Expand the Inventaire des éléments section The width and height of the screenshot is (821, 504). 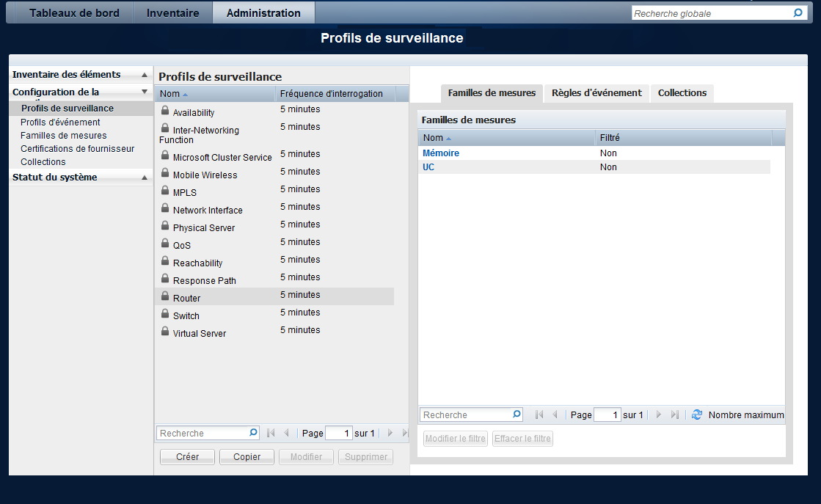pyautogui.click(x=145, y=75)
